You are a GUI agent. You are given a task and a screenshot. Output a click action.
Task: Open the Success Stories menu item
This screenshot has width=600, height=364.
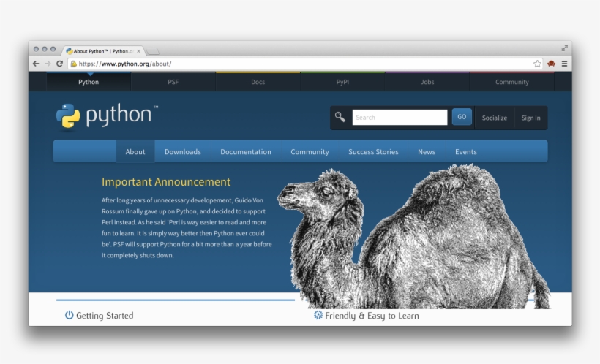click(x=373, y=152)
